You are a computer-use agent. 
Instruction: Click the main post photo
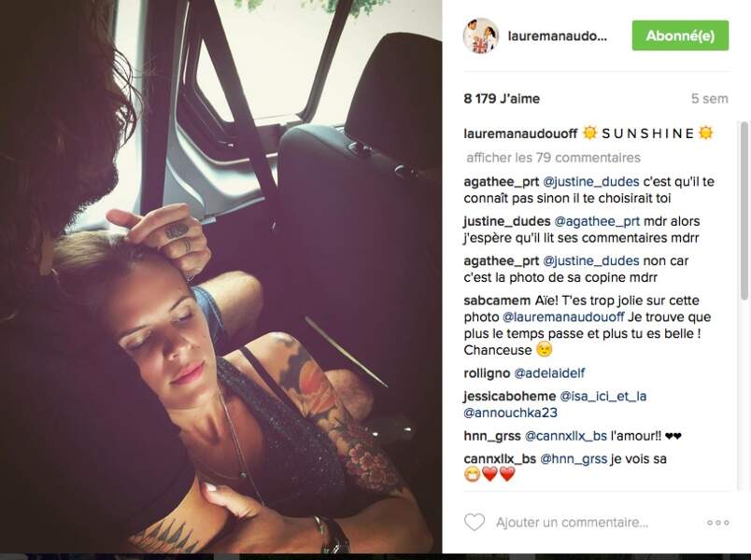pyautogui.click(x=220, y=276)
